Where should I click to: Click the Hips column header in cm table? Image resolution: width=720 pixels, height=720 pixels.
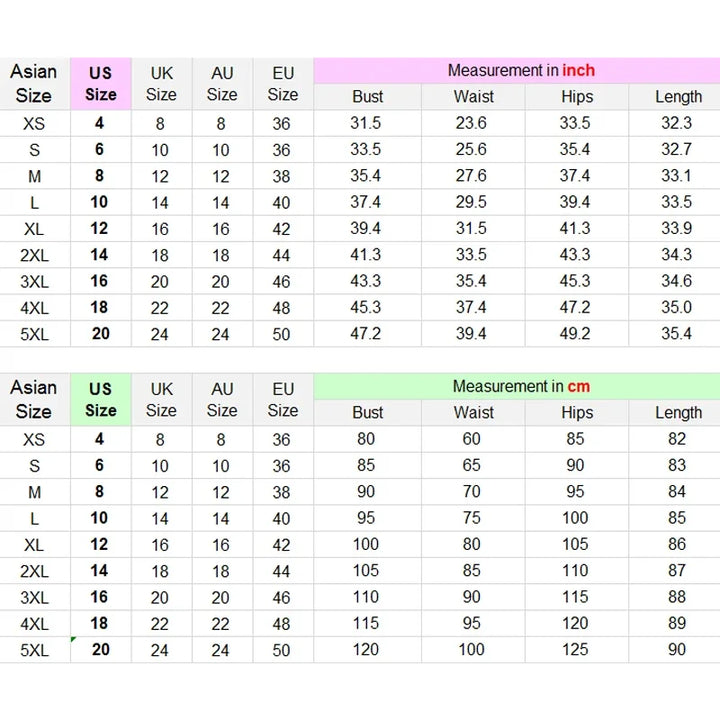(x=576, y=412)
